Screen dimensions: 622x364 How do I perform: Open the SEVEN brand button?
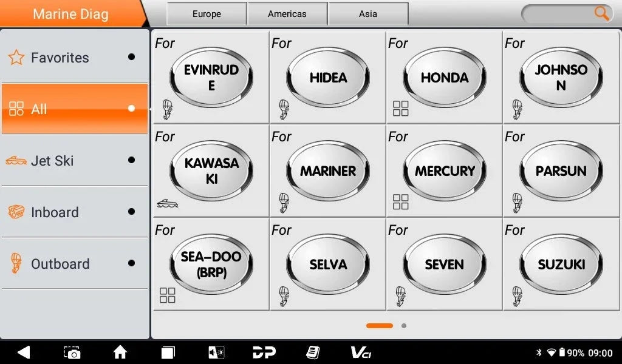[444, 265]
